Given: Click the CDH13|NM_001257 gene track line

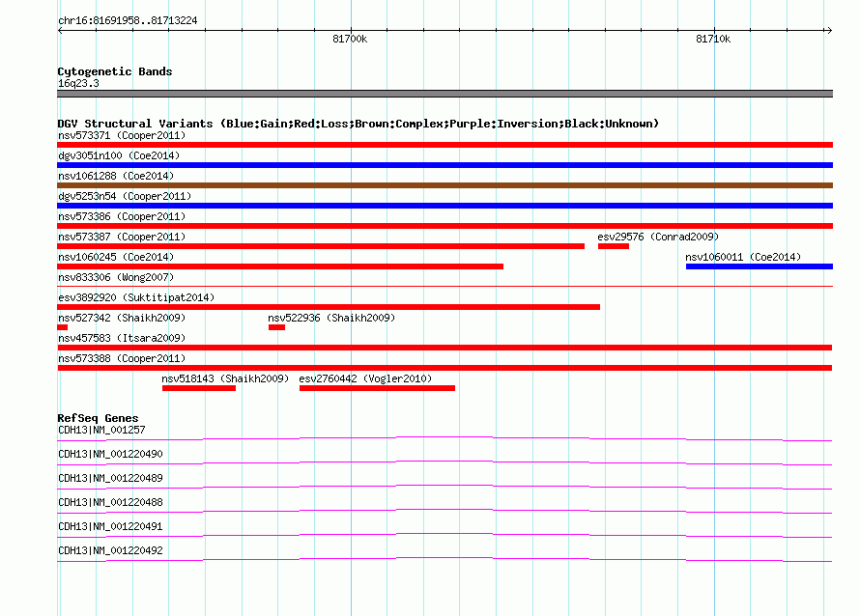Looking at the screenshot, I should [x=444, y=438].
